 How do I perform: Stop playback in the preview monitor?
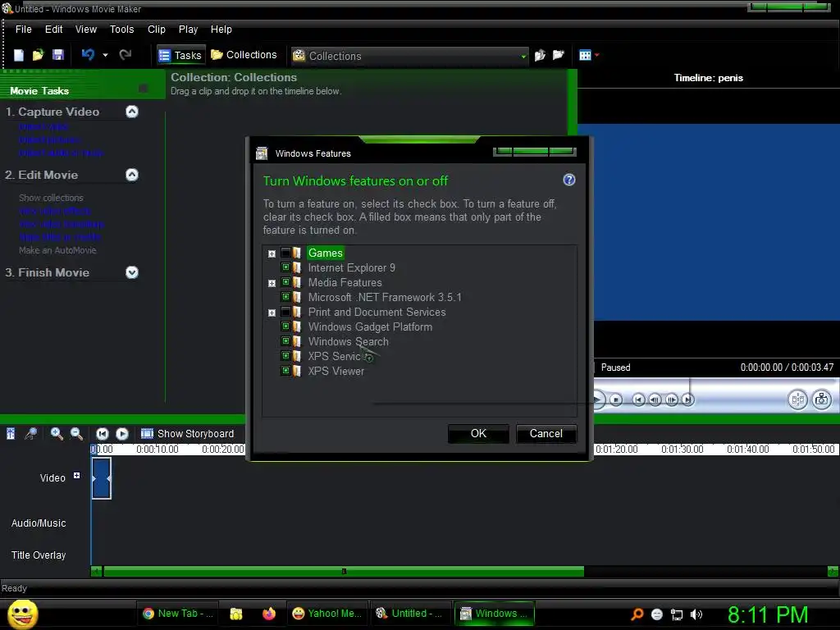point(616,399)
